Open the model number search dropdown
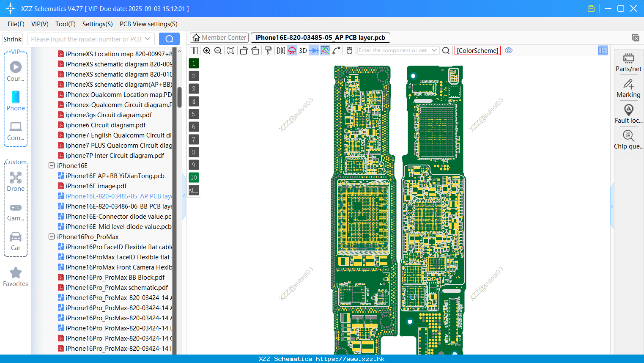 coord(148,39)
